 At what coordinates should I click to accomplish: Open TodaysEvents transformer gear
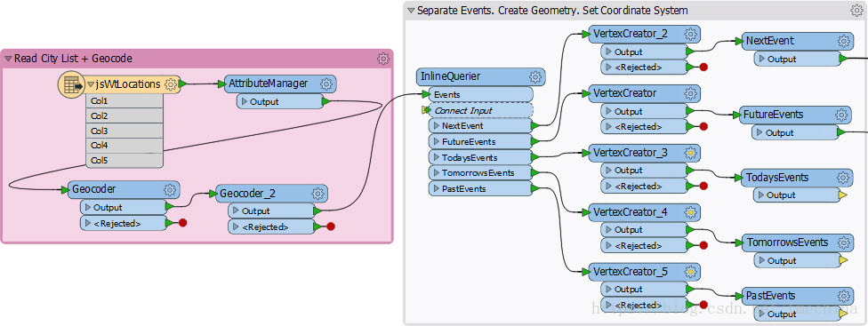[x=842, y=178]
